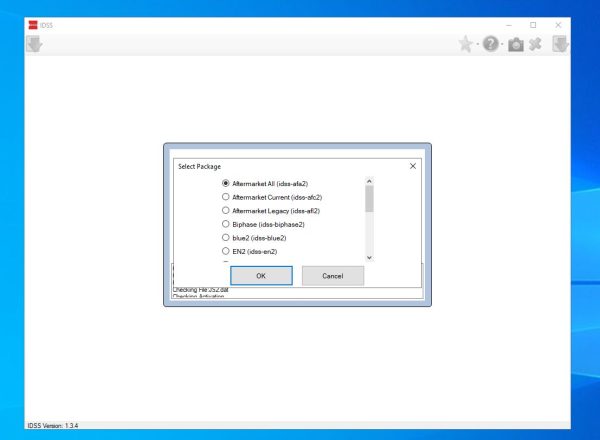Click scroll up arrow in package list

369,181
